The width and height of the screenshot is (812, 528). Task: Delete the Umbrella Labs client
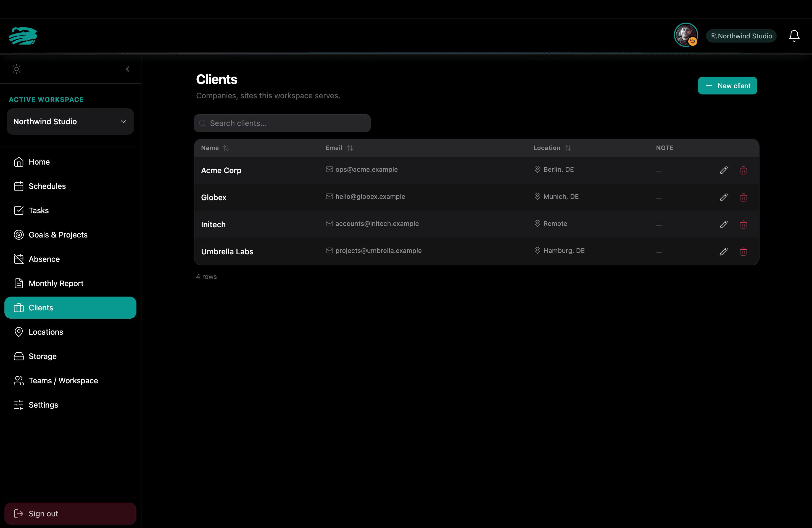coord(744,251)
